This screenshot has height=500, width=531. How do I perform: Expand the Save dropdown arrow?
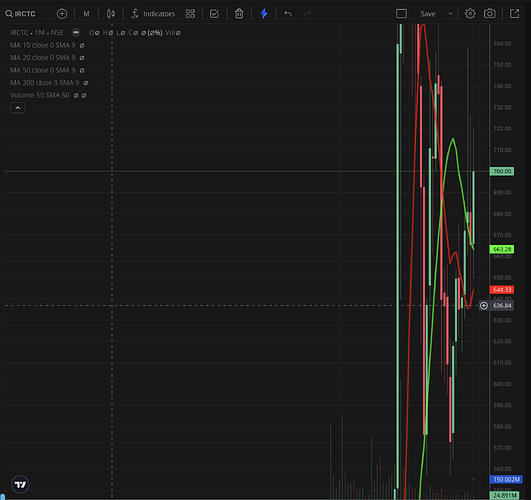pos(450,14)
